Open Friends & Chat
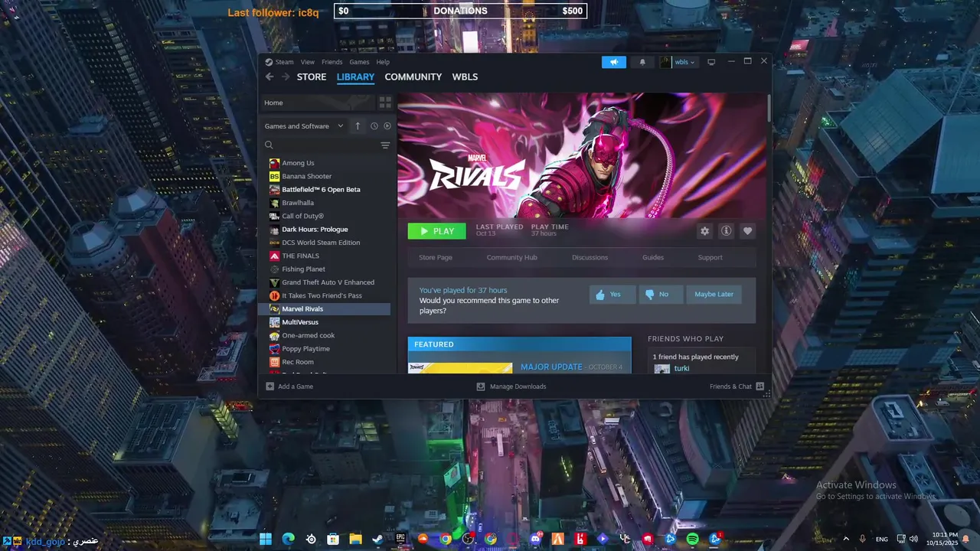Image resolution: width=980 pixels, height=551 pixels. [x=737, y=386]
